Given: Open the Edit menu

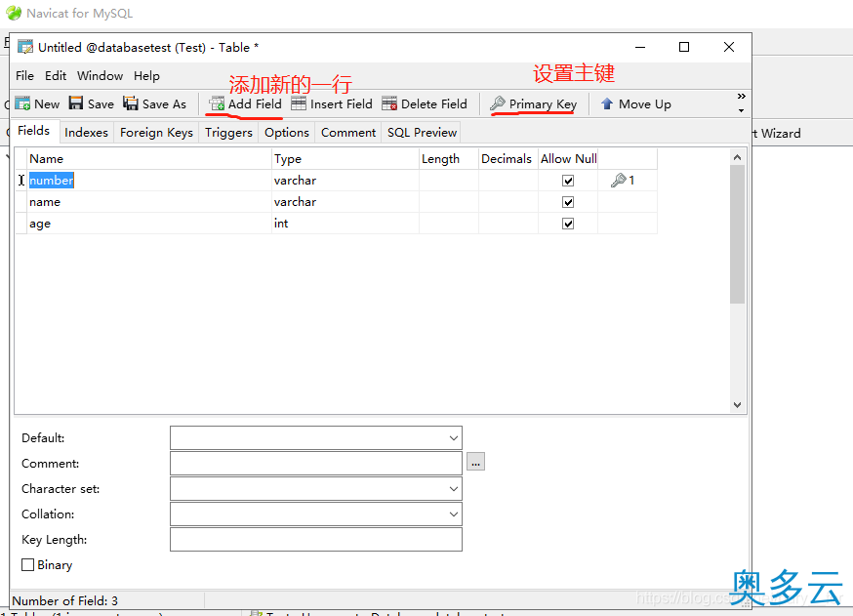Looking at the screenshot, I should pyautogui.click(x=56, y=75).
